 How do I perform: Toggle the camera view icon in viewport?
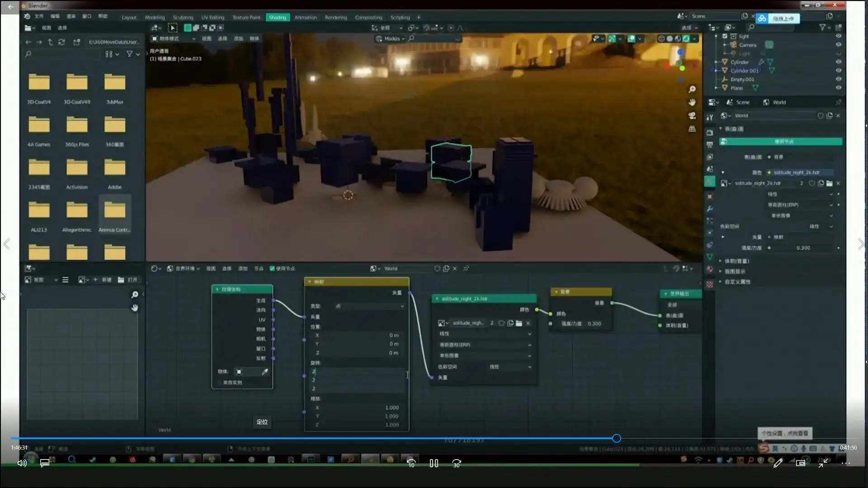point(692,116)
